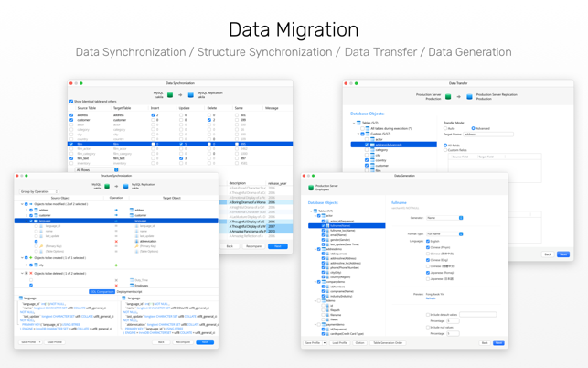The image size is (588, 368).
Task: Click the Target Name input field
Action: coord(488,134)
